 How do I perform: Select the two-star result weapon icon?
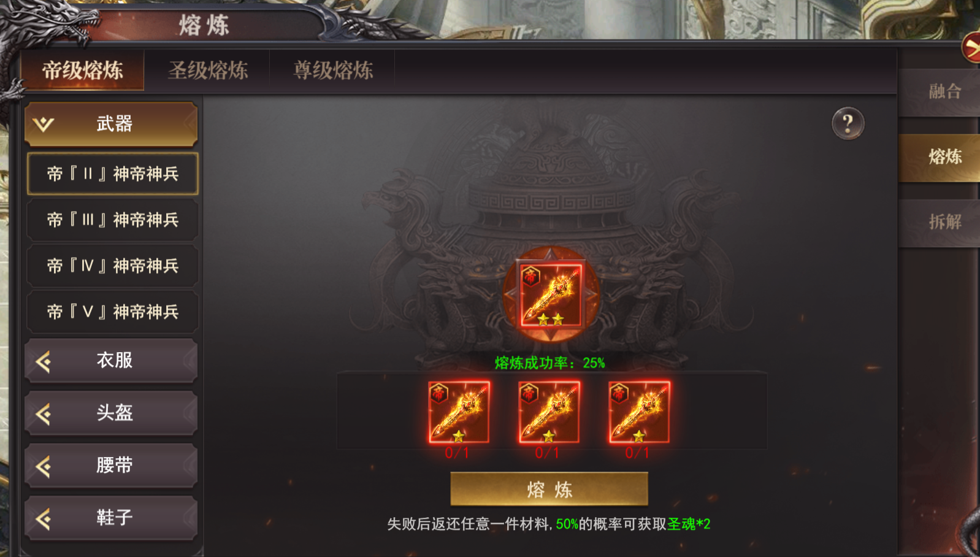[x=551, y=295]
